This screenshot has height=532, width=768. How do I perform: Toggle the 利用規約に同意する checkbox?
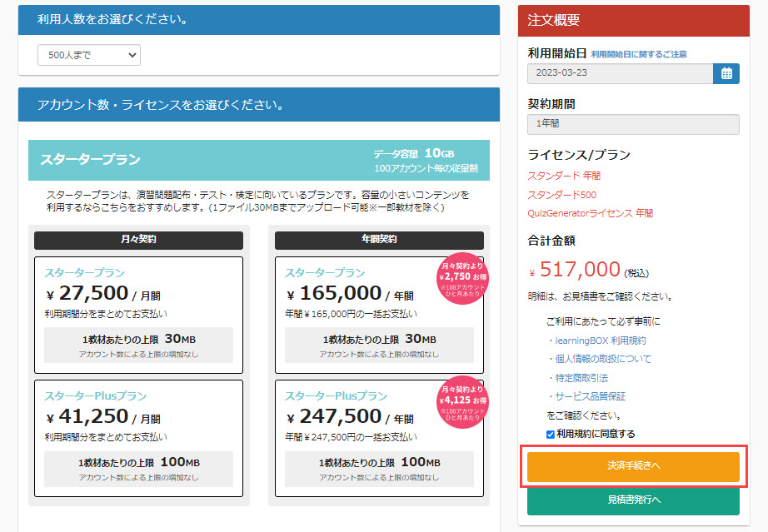pyautogui.click(x=551, y=434)
